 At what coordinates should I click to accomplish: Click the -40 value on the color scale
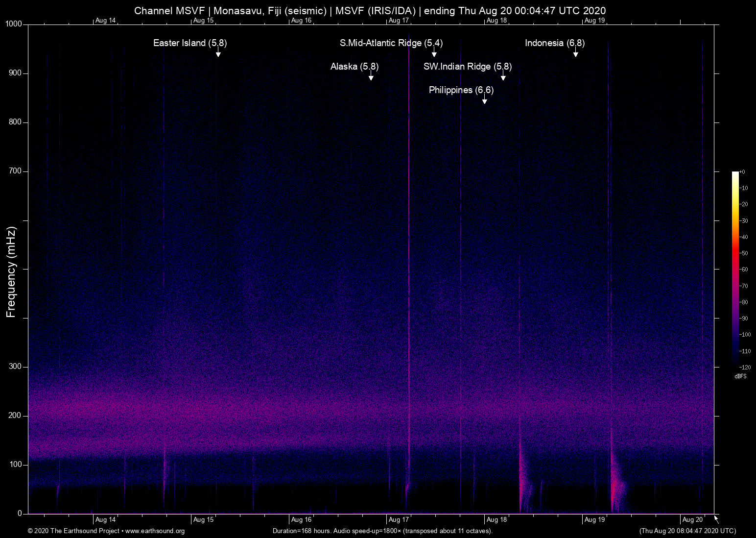(x=744, y=237)
